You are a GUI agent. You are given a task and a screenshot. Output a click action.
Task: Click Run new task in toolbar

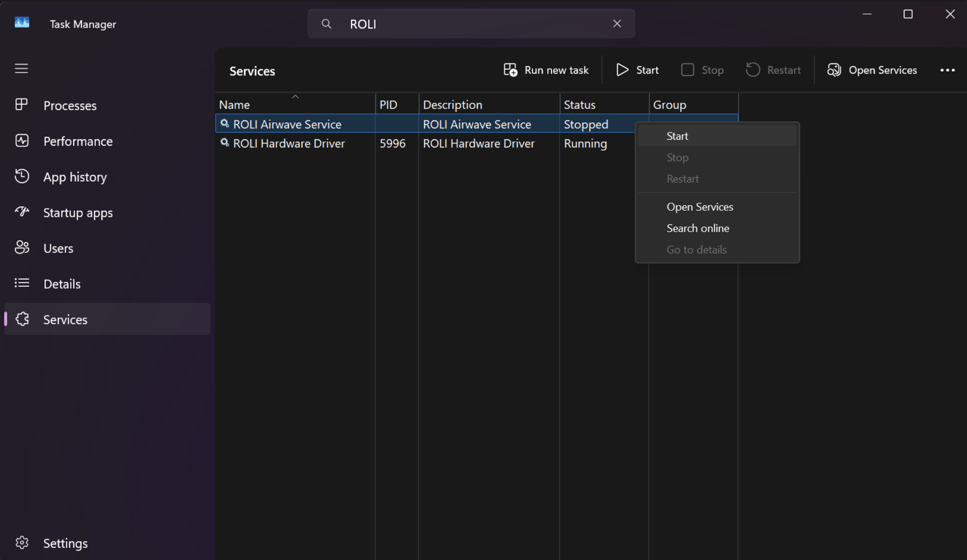pos(546,70)
